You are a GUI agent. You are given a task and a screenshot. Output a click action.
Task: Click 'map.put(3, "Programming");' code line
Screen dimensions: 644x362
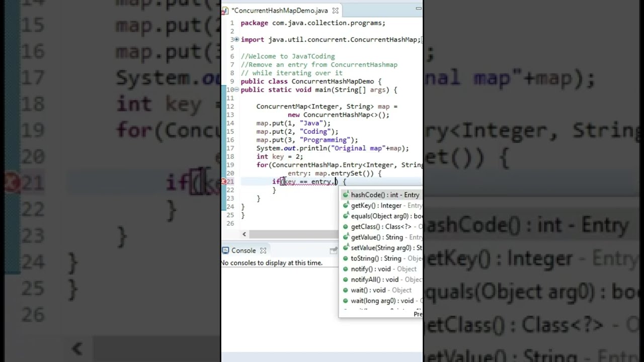click(x=307, y=140)
